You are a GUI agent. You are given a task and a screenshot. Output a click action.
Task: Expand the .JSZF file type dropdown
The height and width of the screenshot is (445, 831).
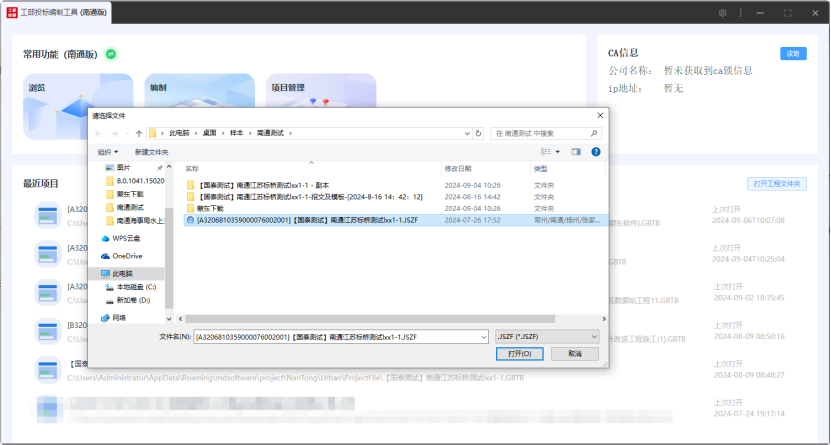pyautogui.click(x=547, y=337)
